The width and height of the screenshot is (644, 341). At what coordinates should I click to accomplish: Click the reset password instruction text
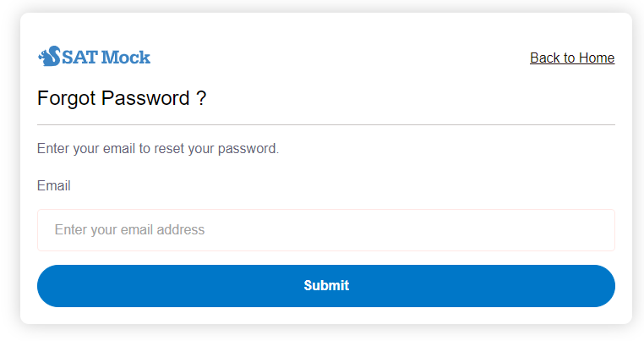(x=158, y=149)
